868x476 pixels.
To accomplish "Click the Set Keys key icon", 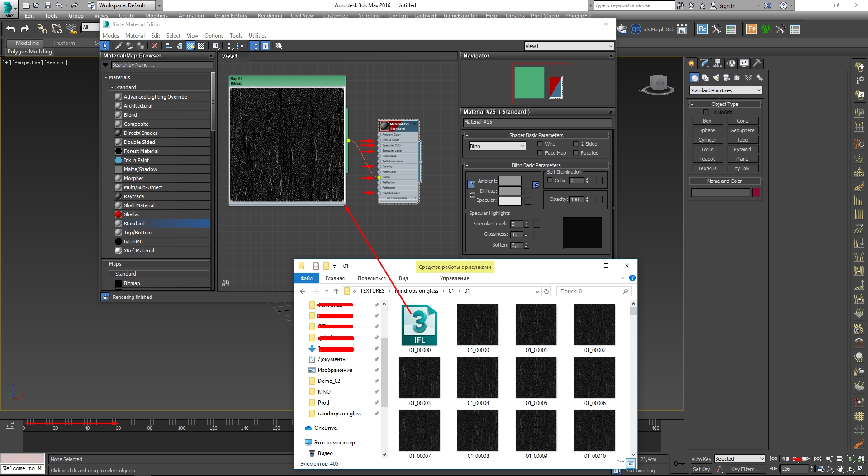I will point(679,463).
